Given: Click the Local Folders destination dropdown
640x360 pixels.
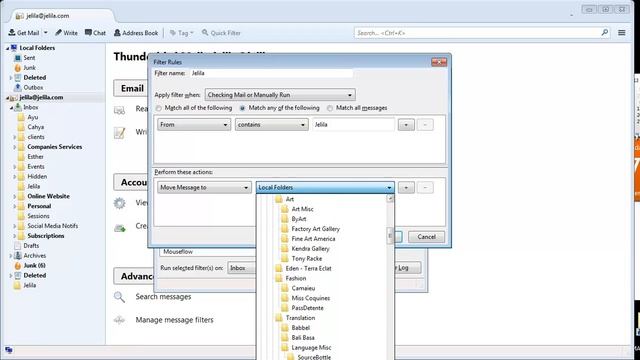Looking at the screenshot, I should [x=325, y=187].
